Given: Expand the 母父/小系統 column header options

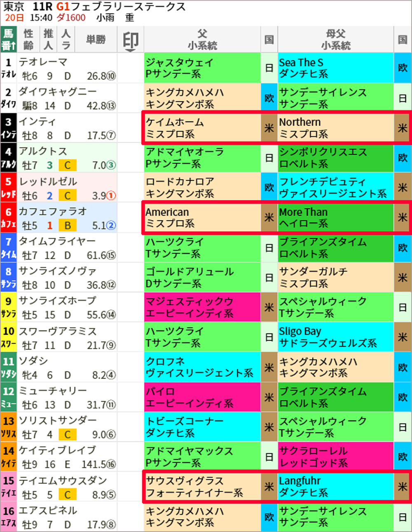Looking at the screenshot, I should (x=336, y=39).
